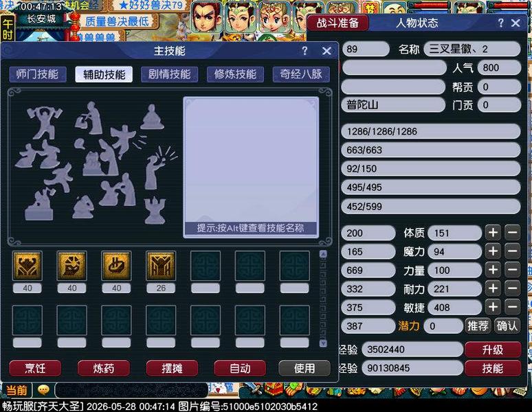Increase 敏捷 with its plus button
The image size is (532, 412).
tap(493, 307)
